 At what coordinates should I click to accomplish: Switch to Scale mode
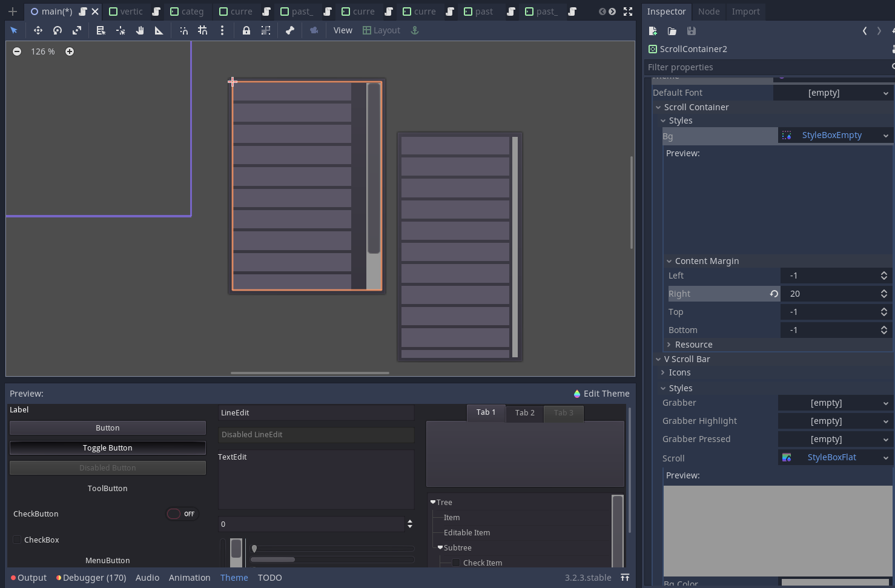tap(77, 30)
